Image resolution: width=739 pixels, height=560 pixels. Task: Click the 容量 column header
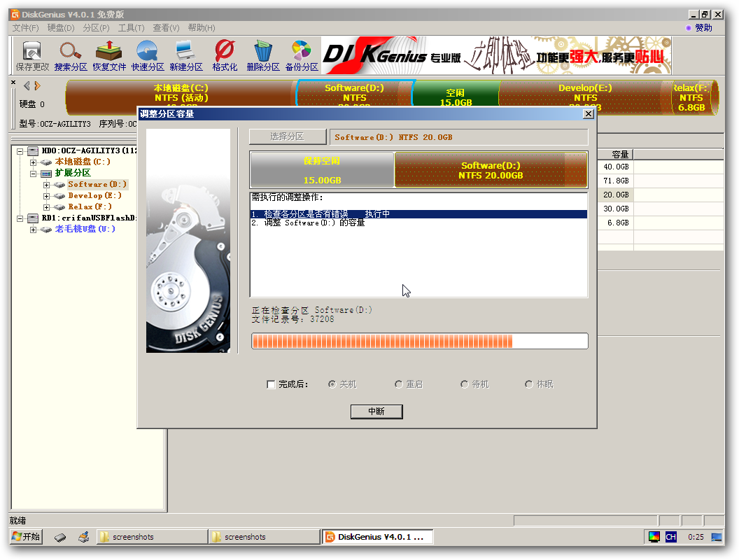(x=615, y=154)
